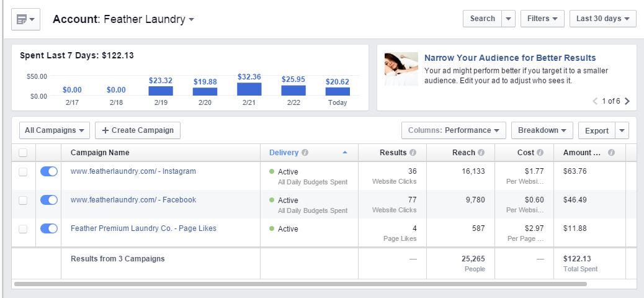Click the Search button
Screen dimensions: 644x298
tap(483, 19)
